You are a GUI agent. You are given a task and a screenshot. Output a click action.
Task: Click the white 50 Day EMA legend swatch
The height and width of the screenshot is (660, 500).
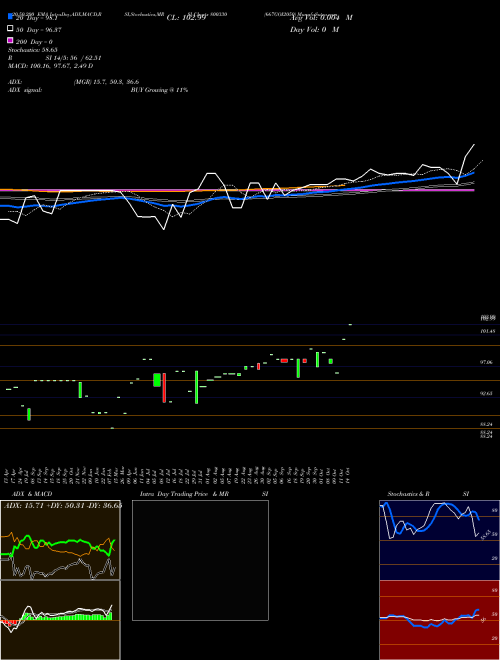[x=10, y=29]
